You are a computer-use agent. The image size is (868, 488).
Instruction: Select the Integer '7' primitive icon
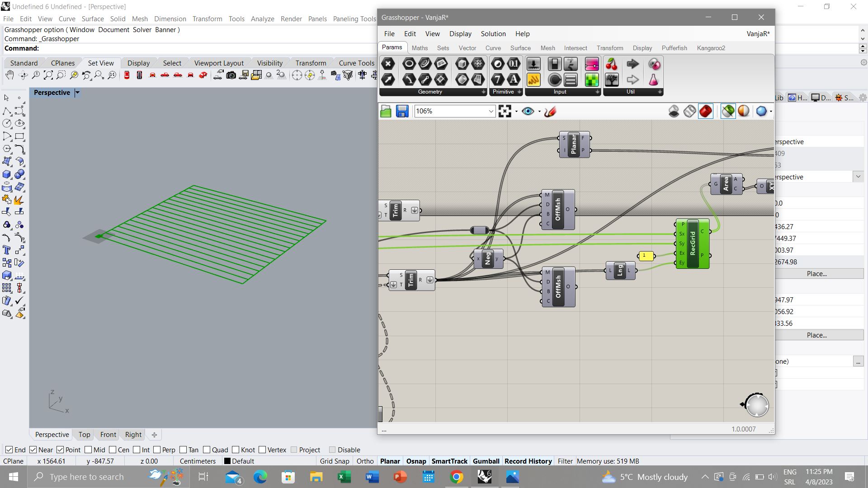498,80
